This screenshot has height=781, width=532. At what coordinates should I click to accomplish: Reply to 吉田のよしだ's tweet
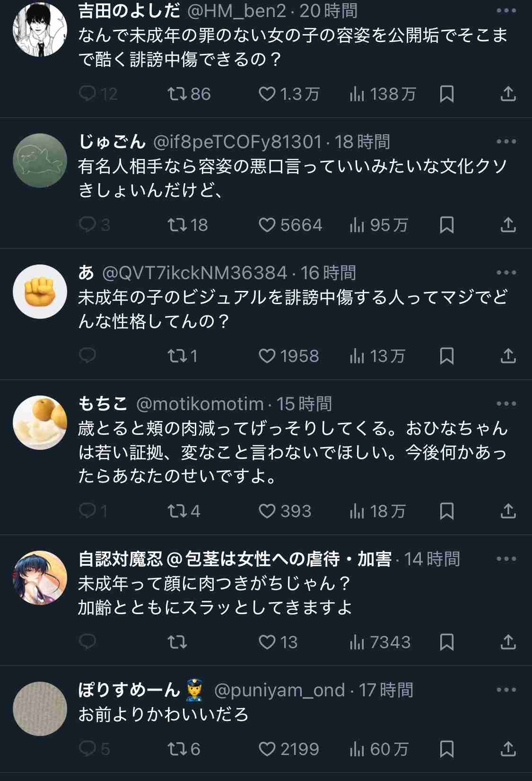click(87, 94)
